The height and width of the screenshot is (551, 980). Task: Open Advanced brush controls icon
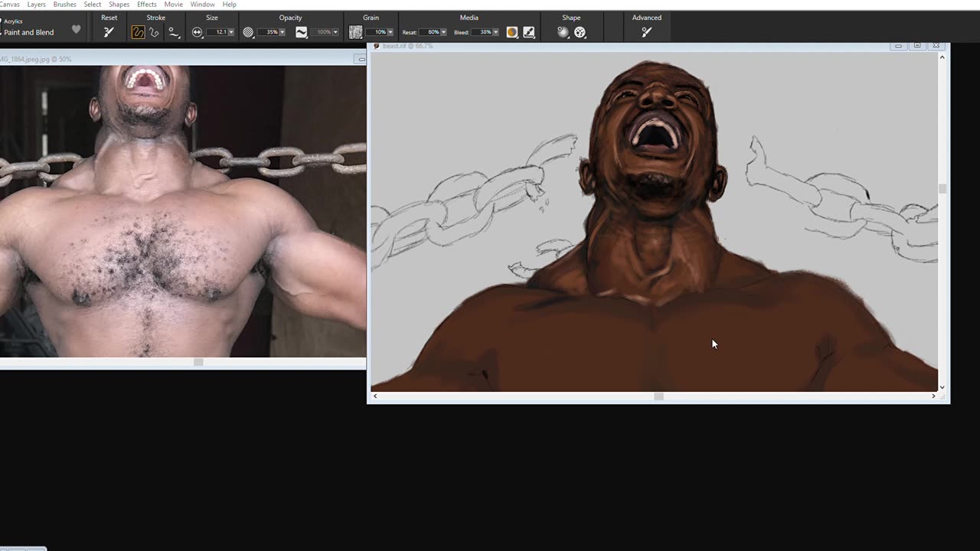tap(646, 32)
